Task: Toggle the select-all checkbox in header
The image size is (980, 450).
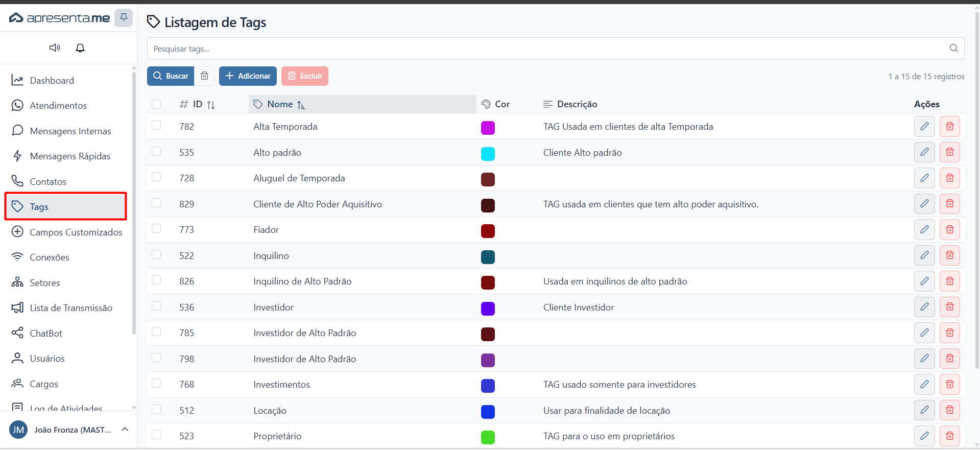Action: [x=156, y=104]
